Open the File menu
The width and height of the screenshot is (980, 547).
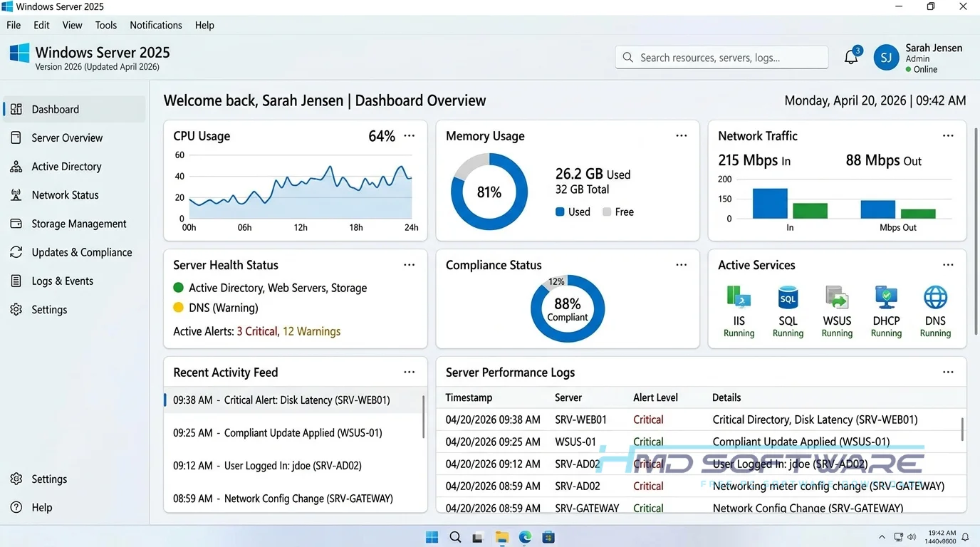pos(14,25)
